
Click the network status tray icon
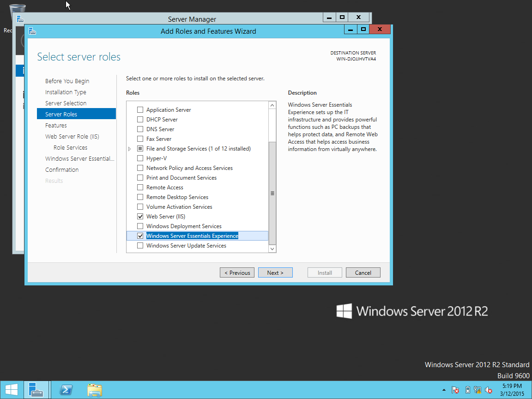(x=478, y=390)
